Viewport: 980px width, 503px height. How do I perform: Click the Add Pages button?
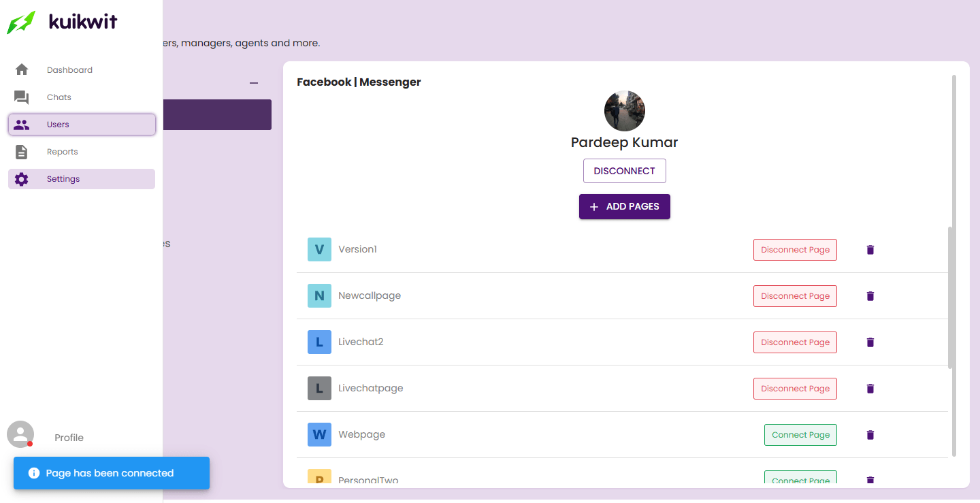pos(624,206)
